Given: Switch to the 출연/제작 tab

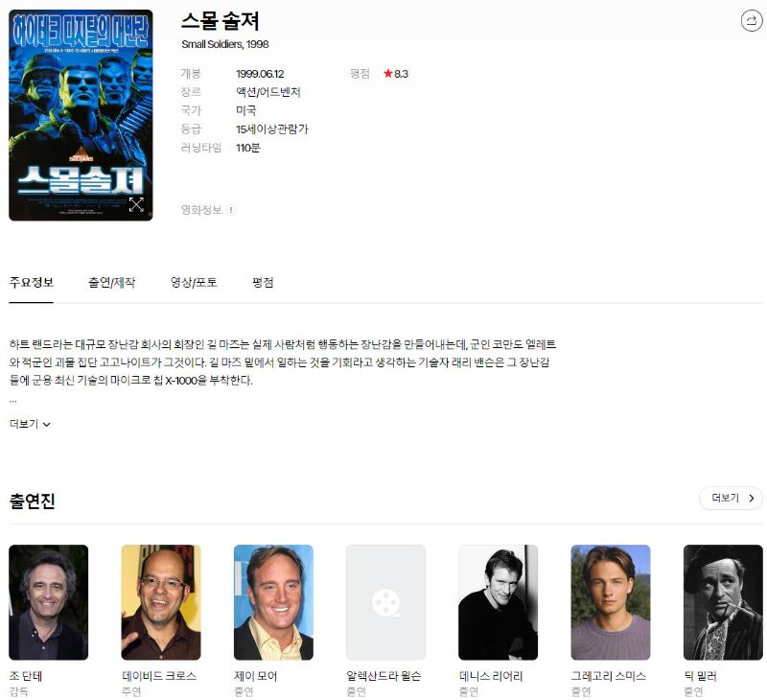Looking at the screenshot, I should [x=111, y=282].
